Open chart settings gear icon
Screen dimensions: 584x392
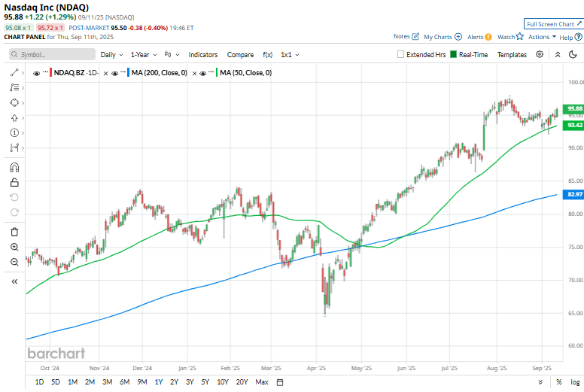540,54
